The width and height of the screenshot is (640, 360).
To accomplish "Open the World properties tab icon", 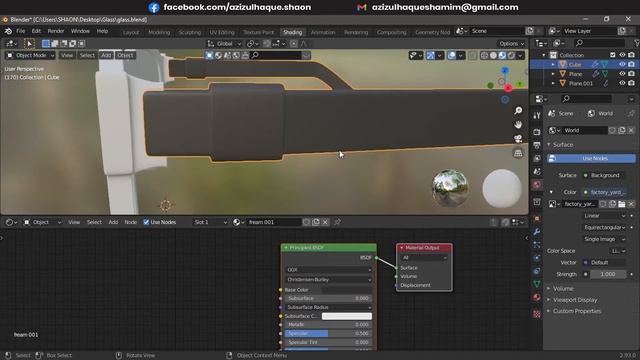I will click(537, 184).
